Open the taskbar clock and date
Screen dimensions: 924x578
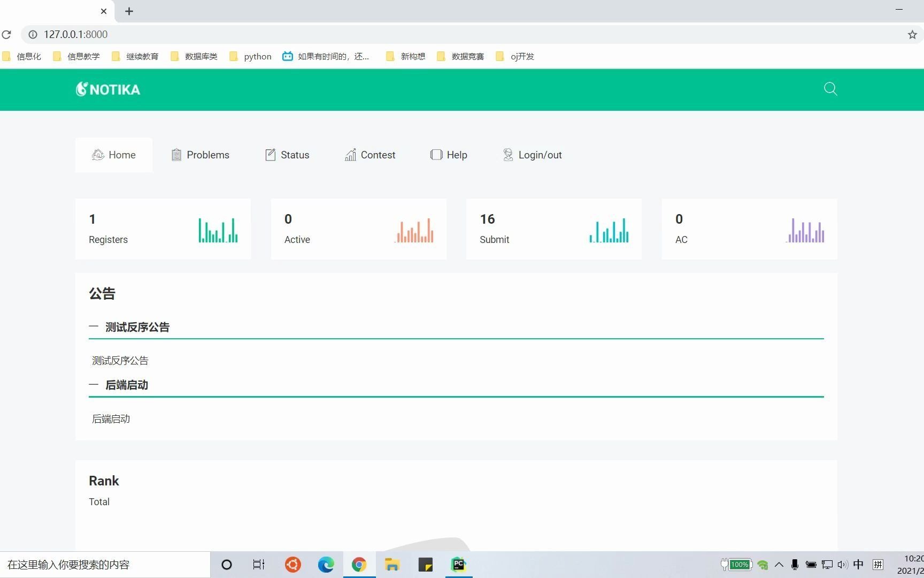point(910,565)
